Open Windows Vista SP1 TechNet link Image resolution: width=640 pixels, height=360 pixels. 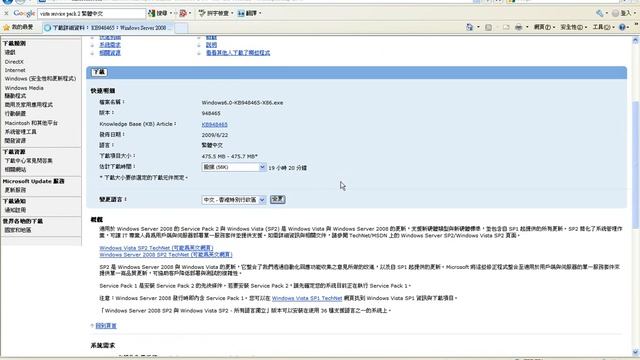click(x=307, y=298)
